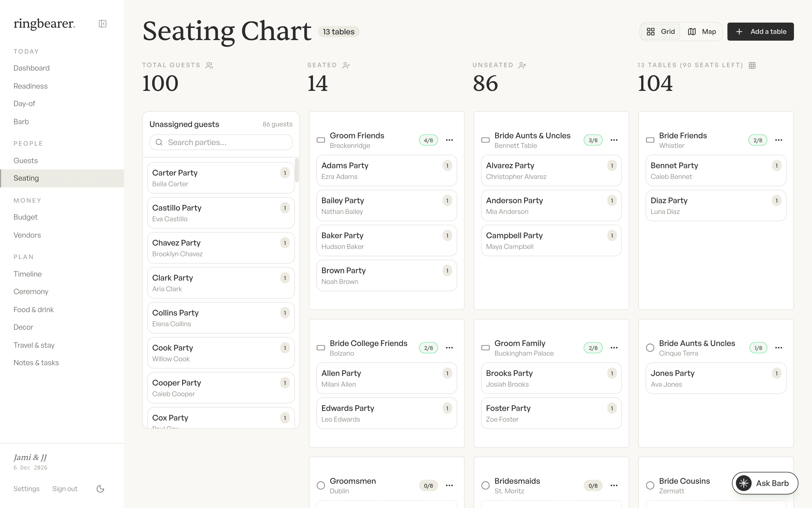The width and height of the screenshot is (812, 508).
Task: Click Bridesmaids round table icon
Action: (x=486, y=485)
